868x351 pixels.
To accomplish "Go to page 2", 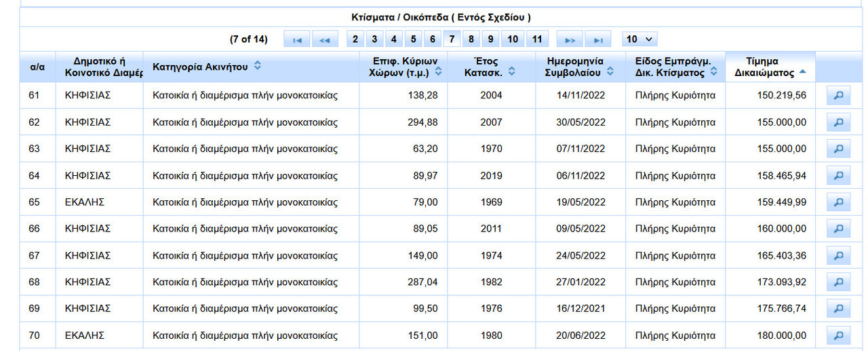I will point(355,39).
